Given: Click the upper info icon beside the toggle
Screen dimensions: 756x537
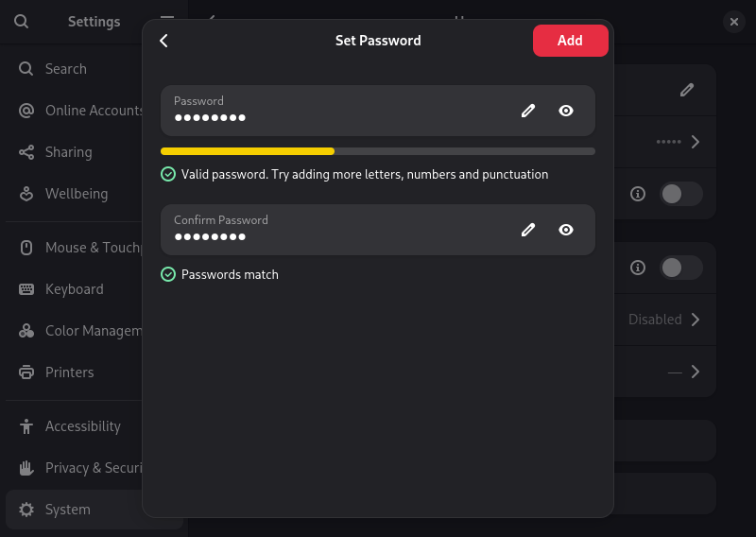Looking at the screenshot, I should (x=638, y=194).
